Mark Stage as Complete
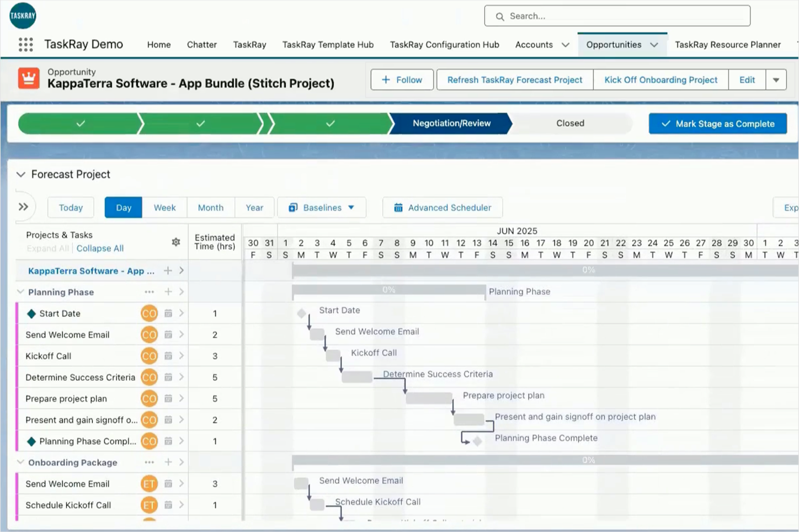The image size is (799, 532). pos(717,124)
